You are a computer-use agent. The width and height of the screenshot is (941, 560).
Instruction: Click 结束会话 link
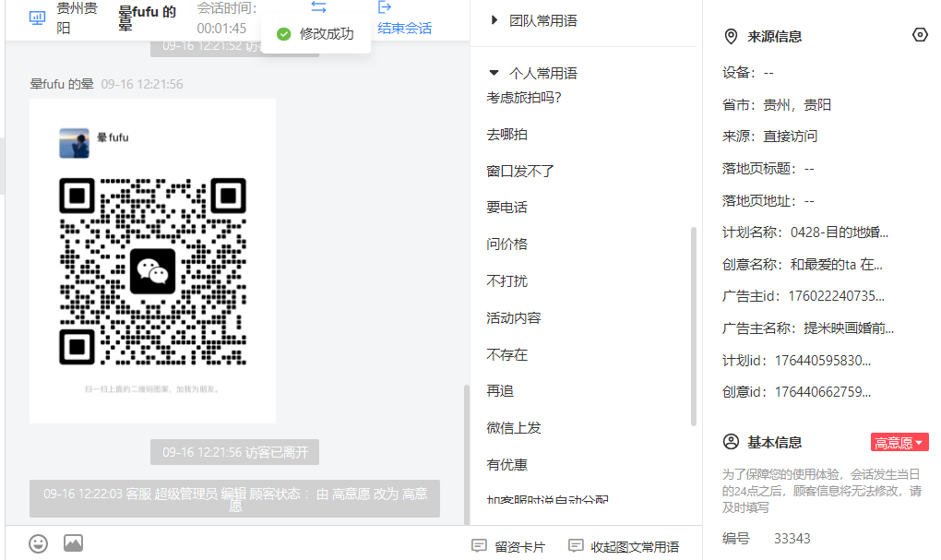pyautogui.click(x=404, y=29)
